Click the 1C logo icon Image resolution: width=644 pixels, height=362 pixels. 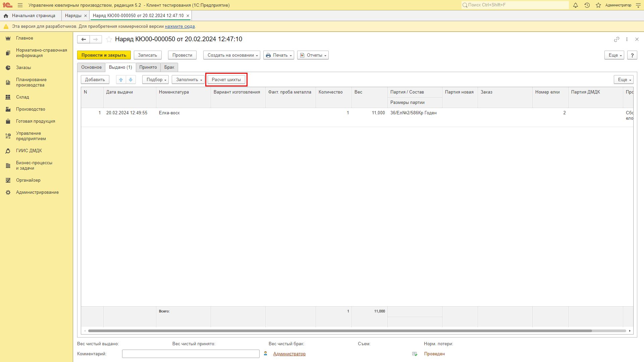7,5
